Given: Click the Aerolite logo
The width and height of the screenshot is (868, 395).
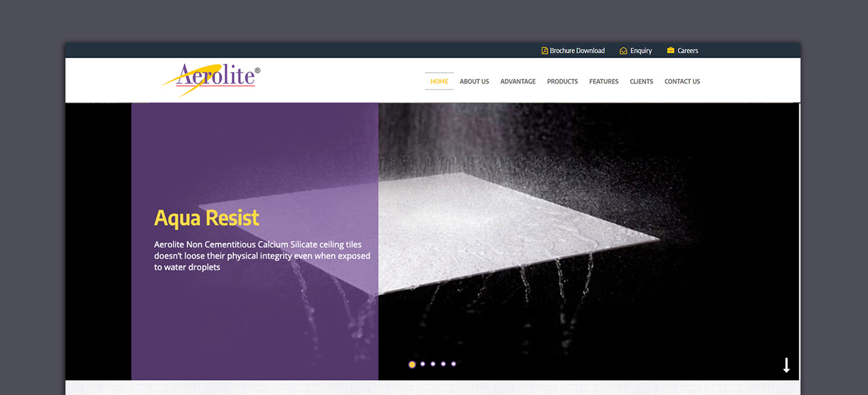Looking at the screenshot, I should click(211, 79).
